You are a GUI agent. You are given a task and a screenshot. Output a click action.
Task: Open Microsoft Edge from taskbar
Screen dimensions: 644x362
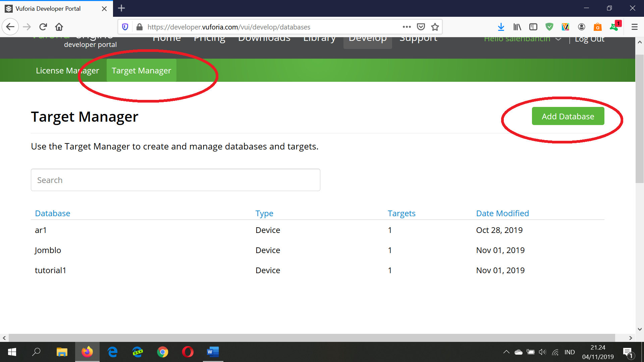pos(112,352)
